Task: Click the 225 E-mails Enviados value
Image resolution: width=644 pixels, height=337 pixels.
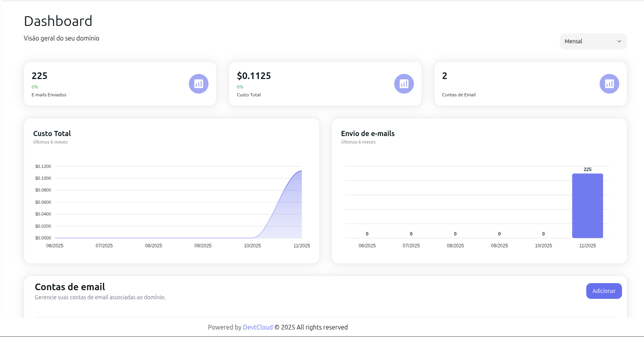Action: coord(40,76)
